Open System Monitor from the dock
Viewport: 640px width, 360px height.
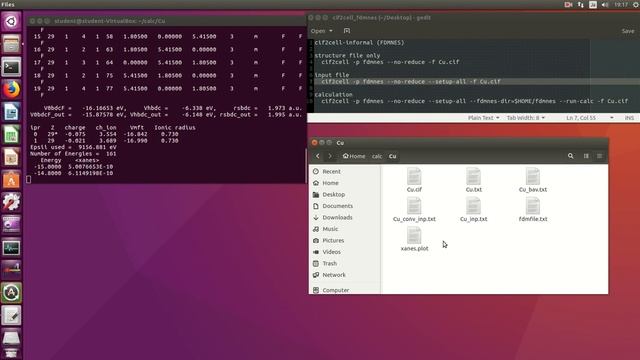(x=11, y=248)
